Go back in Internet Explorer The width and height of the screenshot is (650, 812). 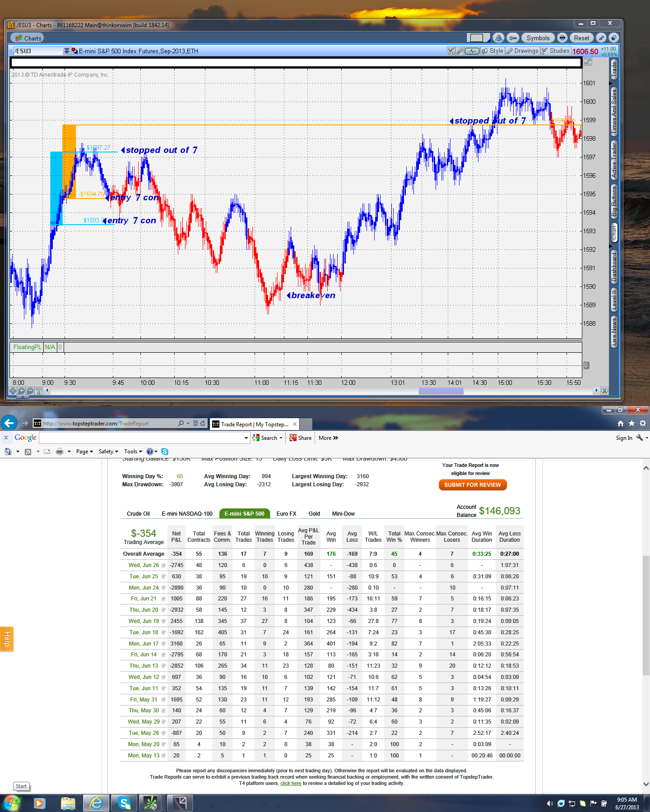coord(9,423)
